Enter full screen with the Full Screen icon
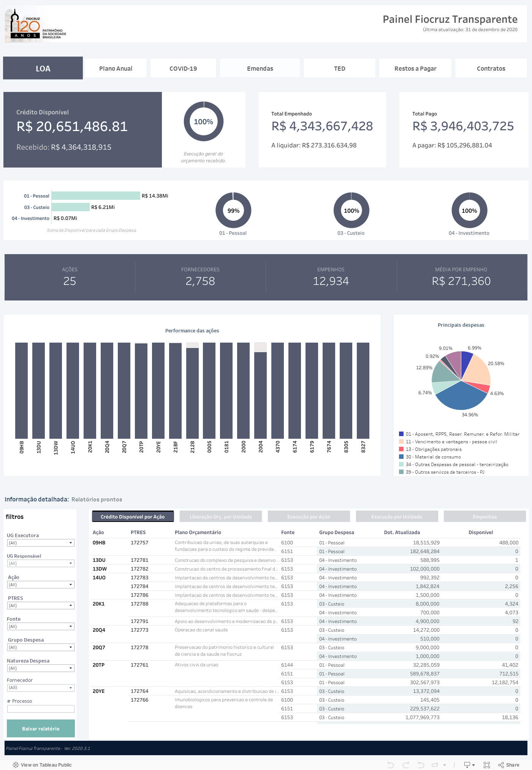Image resolution: width=532 pixels, height=770 pixels. (x=487, y=765)
